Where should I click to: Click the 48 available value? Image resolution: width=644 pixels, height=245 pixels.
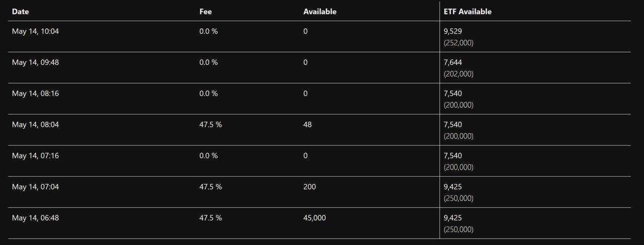tap(308, 125)
